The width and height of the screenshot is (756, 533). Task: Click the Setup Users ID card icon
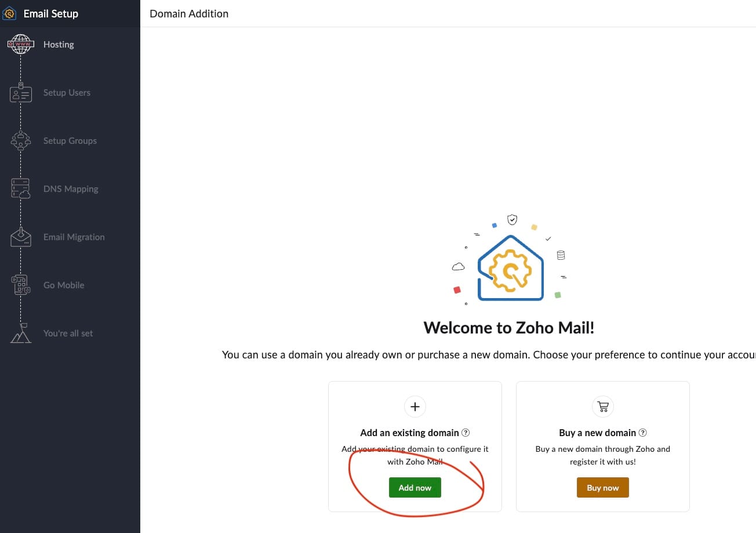coord(21,93)
